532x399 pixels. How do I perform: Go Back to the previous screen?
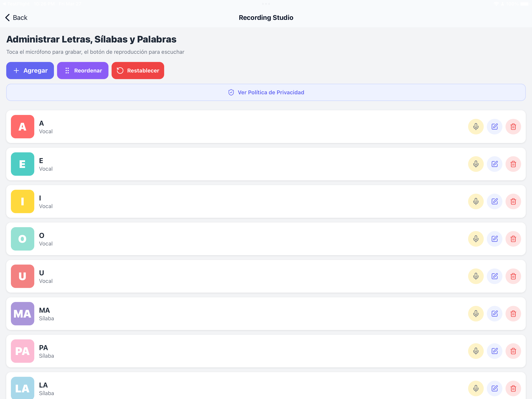click(16, 18)
